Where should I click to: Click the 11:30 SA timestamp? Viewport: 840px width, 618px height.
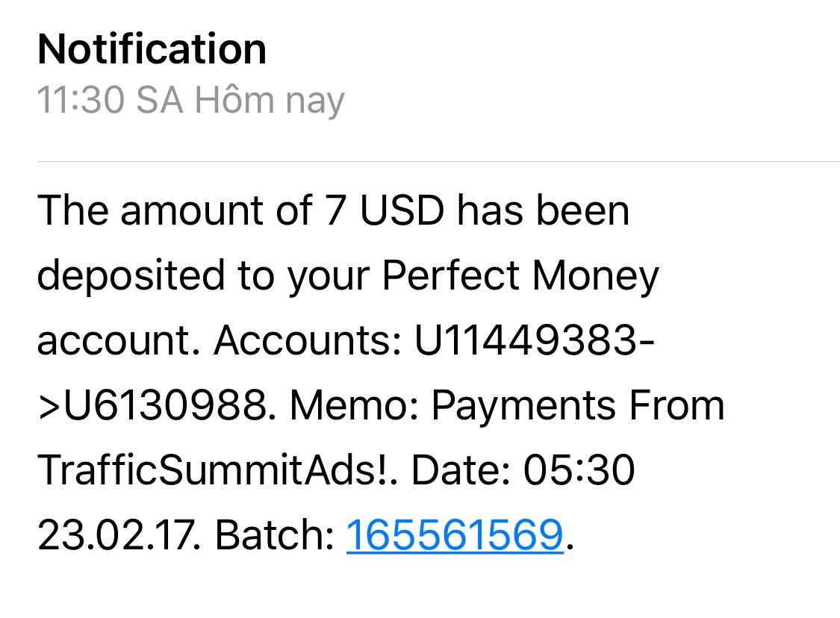110,100
